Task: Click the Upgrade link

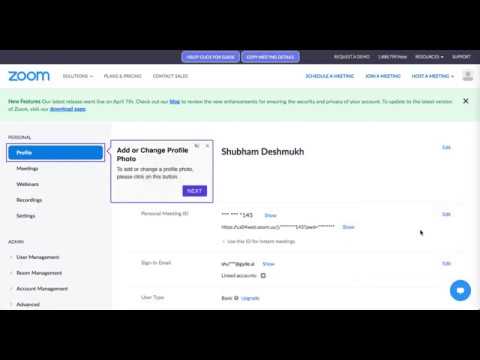Action: (x=250, y=298)
